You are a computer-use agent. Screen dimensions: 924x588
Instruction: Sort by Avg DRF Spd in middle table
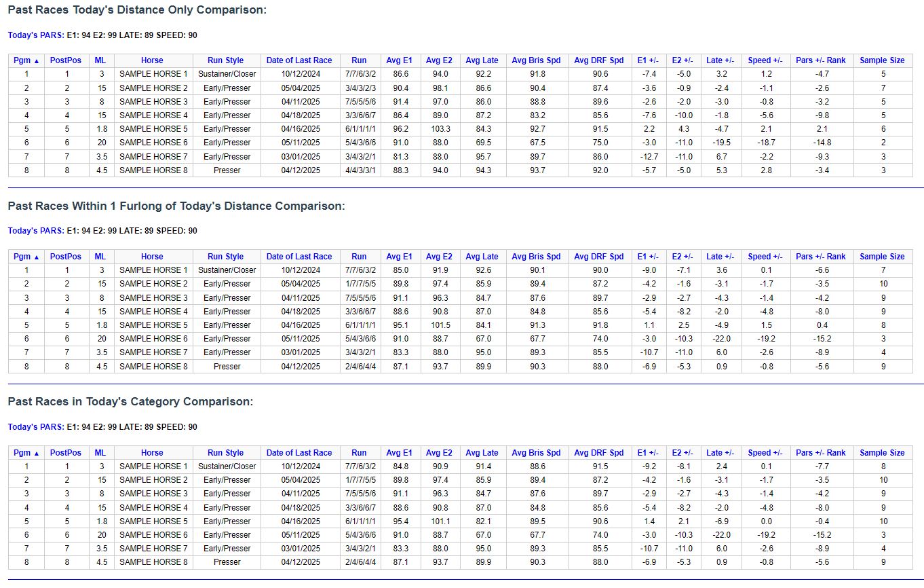[x=598, y=256]
